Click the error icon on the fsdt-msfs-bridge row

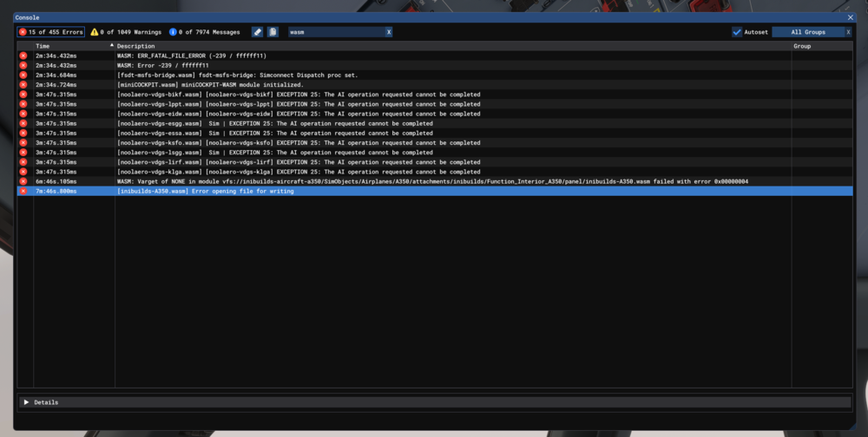[x=23, y=75]
